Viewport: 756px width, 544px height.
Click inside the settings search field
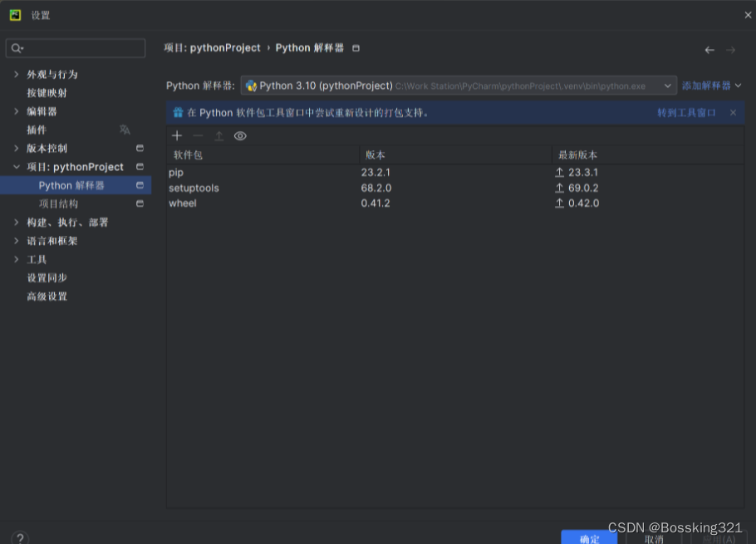(76, 48)
